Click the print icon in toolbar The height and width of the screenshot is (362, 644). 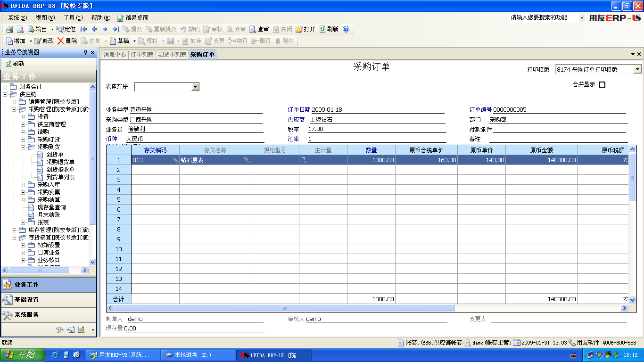coord(9,29)
